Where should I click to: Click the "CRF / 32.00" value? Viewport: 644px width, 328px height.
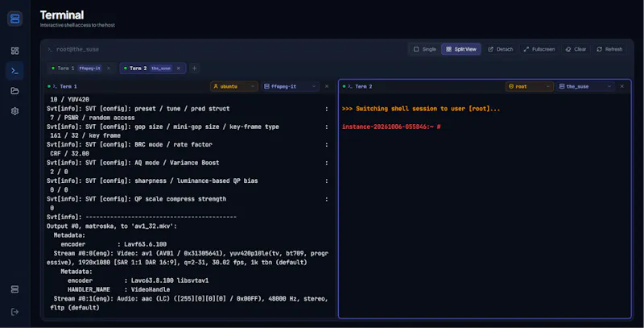69,153
